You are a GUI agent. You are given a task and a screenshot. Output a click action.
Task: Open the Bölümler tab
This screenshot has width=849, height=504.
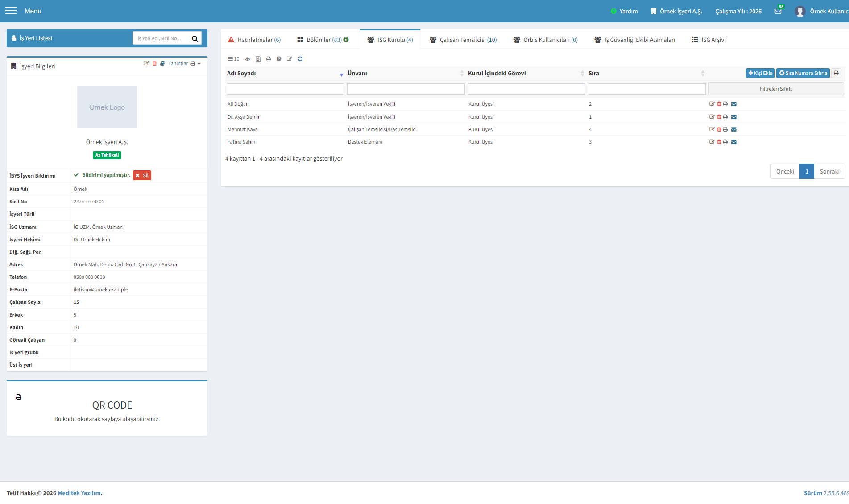coord(323,40)
